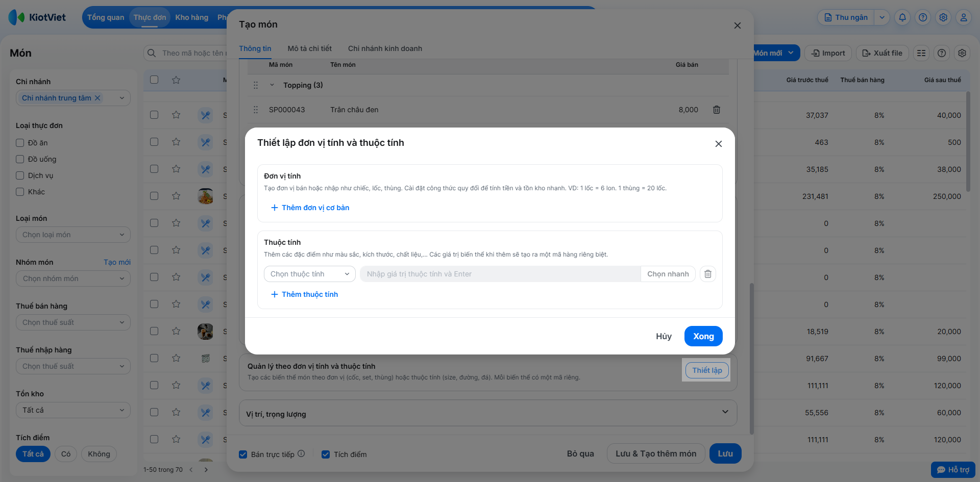Click drag handle of Topping group
The height and width of the screenshot is (482, 980).
tap(256, 85)
